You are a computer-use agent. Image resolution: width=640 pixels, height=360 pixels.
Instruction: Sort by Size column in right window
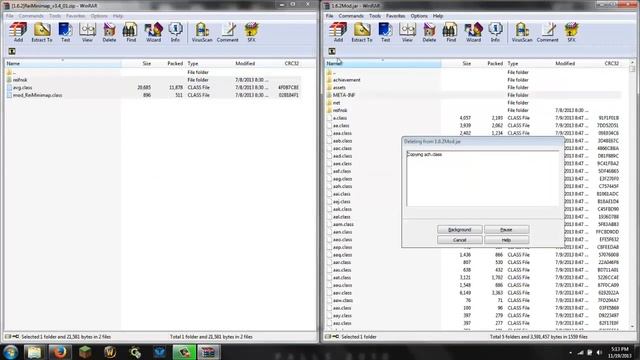457,64
